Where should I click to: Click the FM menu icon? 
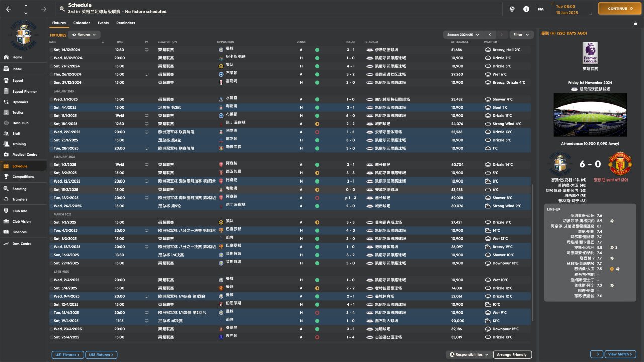click(540, 9)
